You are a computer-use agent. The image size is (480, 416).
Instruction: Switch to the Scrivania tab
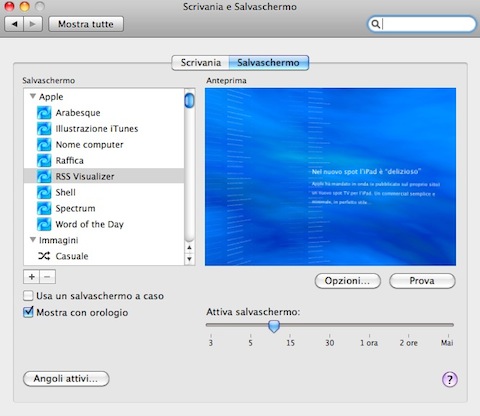click(200, 63)
